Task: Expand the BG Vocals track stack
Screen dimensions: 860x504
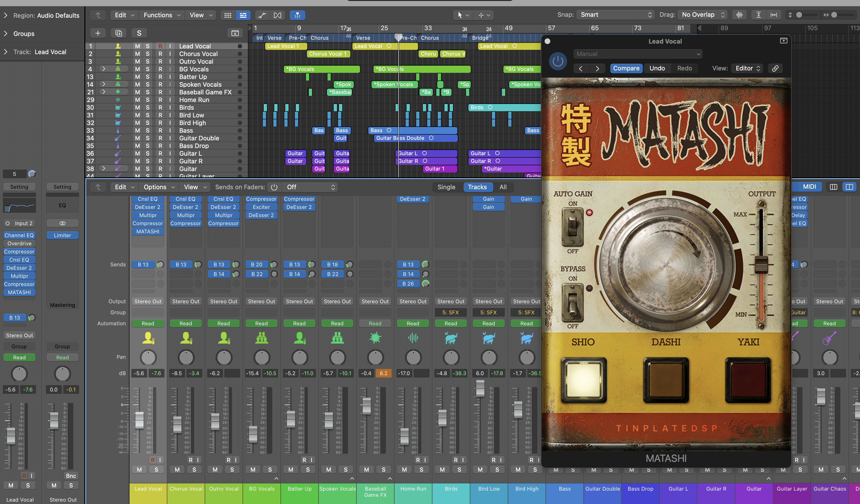Action: coord(104,69)
